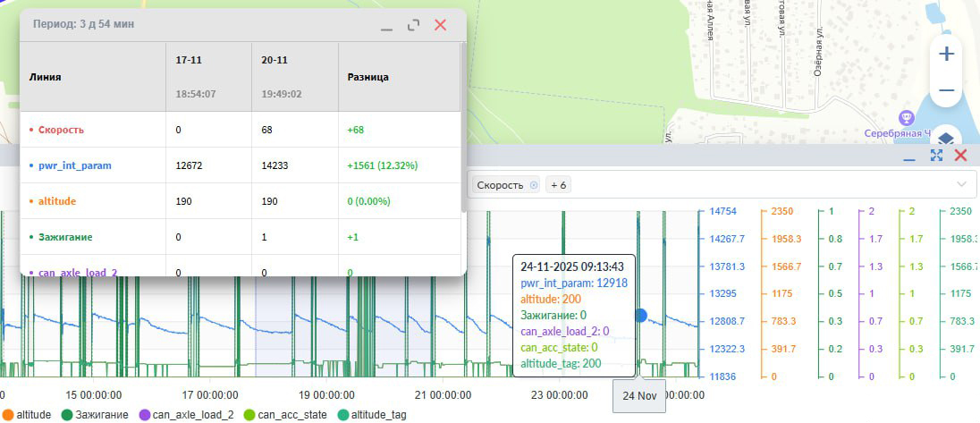Click the blue data point on chart
The width and height of the screenshot is (980, 423).
tap(640, 315)
